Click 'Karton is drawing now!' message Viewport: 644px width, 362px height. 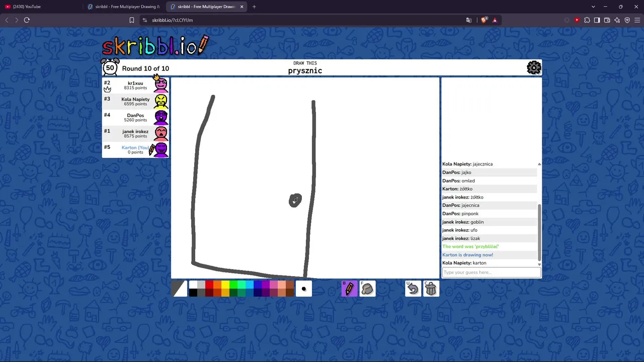pyautogui.click(x=467, y=255)
